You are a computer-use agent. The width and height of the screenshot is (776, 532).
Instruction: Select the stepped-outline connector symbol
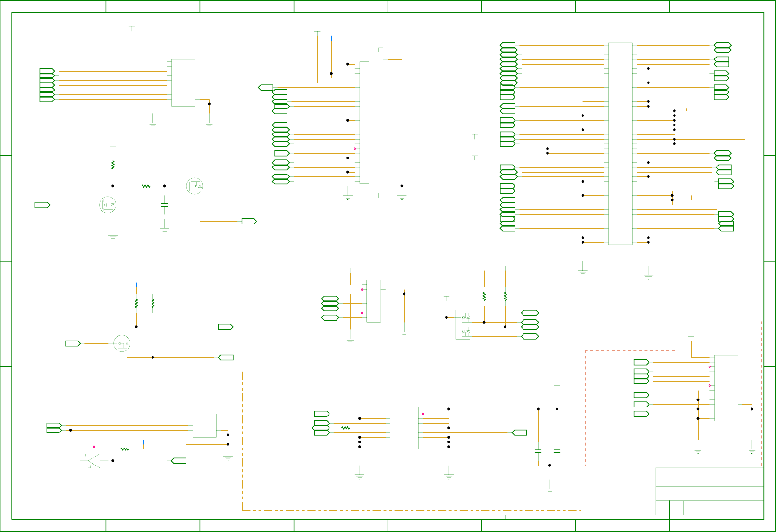371,123
